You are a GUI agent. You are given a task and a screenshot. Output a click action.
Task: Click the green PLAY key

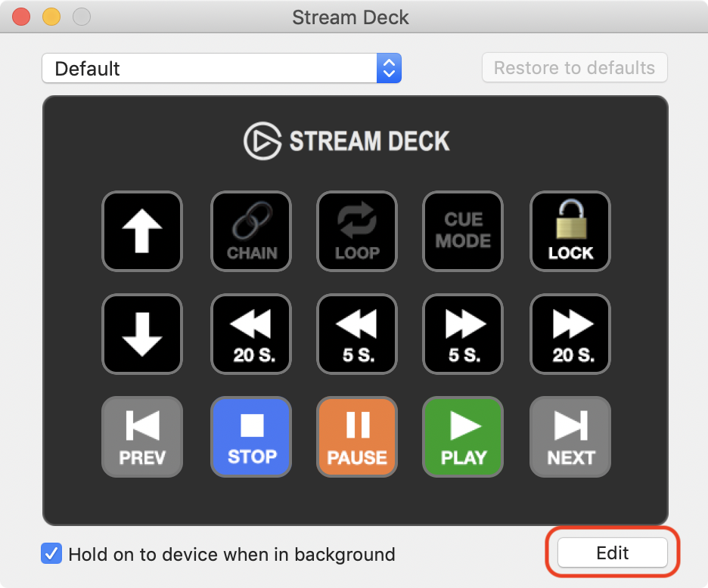463,437
